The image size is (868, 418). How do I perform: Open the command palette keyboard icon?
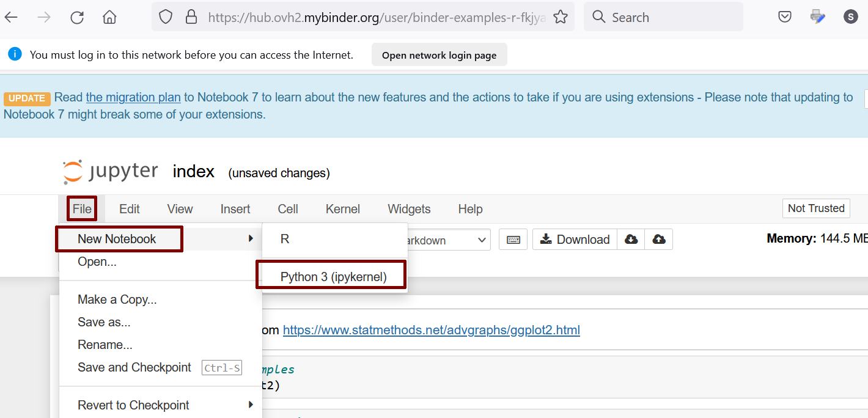pyautogui.click(x=513, y=240)
